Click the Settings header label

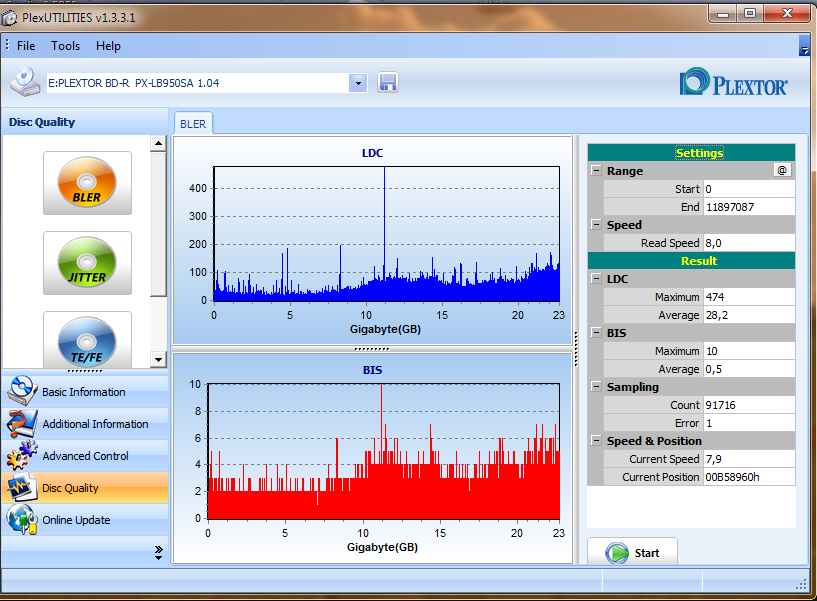[699, 153]
